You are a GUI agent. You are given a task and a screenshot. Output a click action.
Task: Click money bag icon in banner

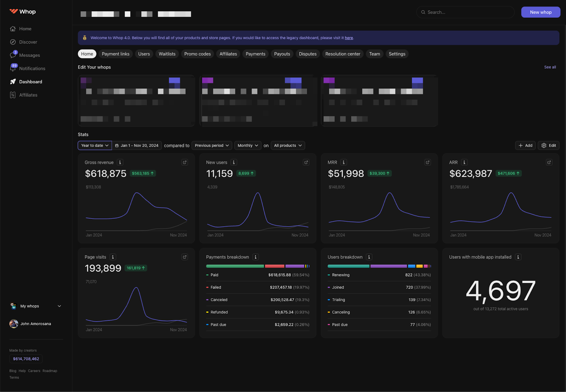(85, 38)
